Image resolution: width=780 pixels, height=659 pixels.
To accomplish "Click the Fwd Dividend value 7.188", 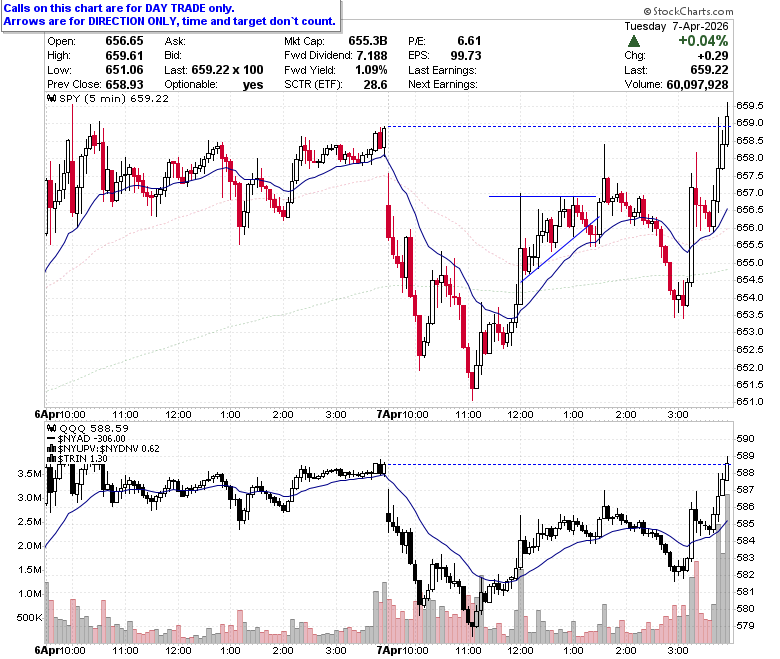I will [x=372, y=56].
